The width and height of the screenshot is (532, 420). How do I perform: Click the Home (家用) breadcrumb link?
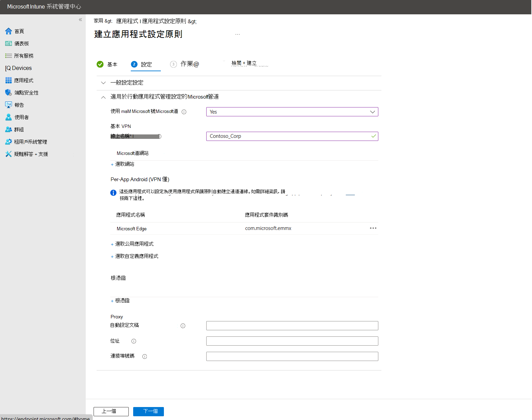coord(99,21)
